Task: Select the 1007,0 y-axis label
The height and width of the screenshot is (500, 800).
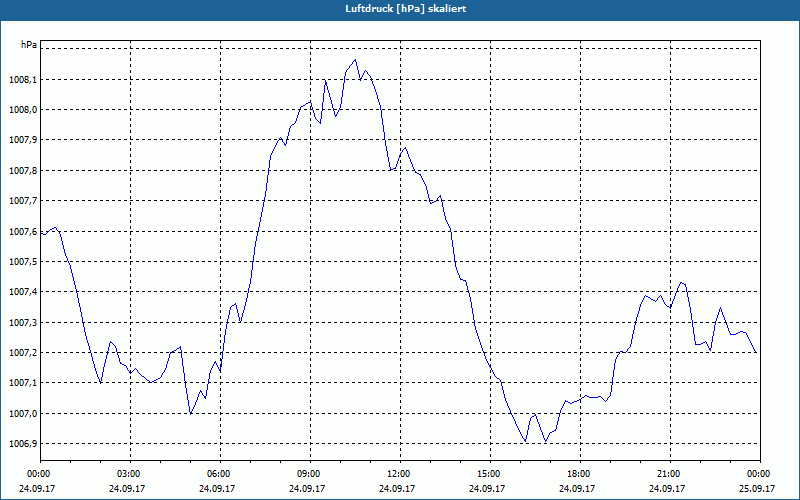Action: (x=23, y=413)
